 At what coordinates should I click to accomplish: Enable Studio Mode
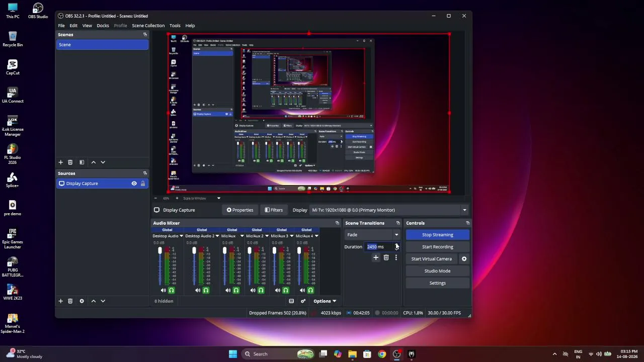point(438,271)
